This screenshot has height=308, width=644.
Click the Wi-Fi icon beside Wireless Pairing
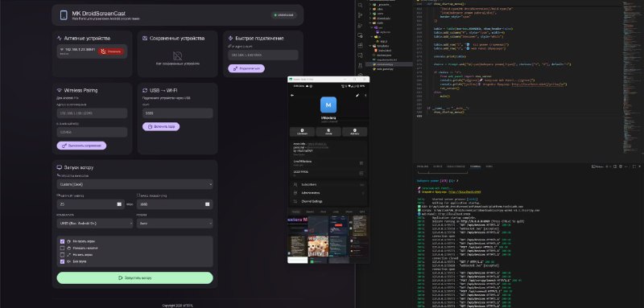click(x=59, y=90)
